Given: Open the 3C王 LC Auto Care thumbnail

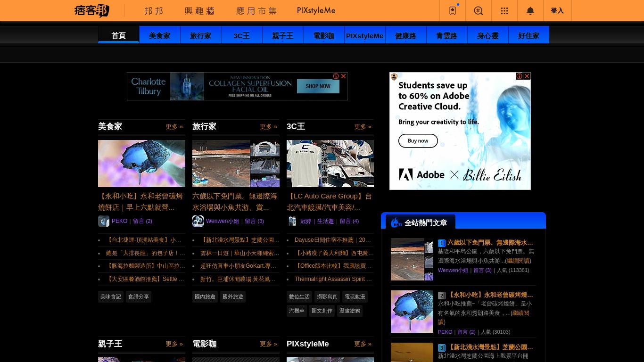Looking at the screenshot, I should [x=330, y=164].
